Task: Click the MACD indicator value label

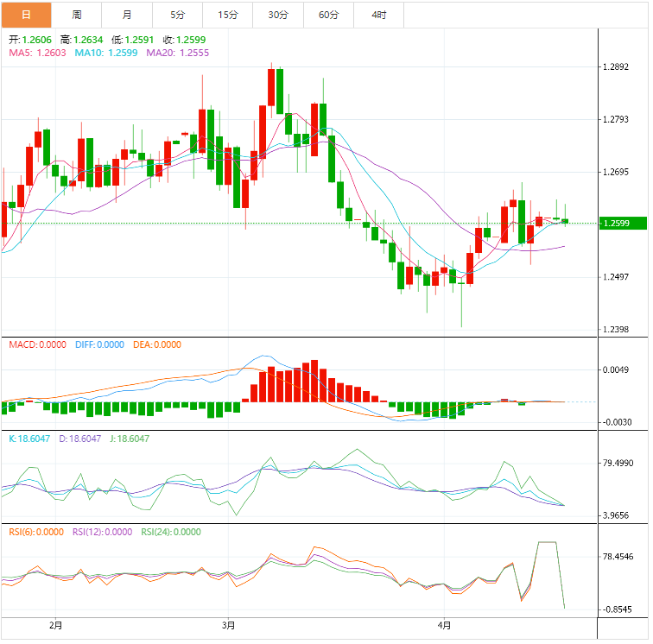Action: pyautogui.click(x=37, y=344)
